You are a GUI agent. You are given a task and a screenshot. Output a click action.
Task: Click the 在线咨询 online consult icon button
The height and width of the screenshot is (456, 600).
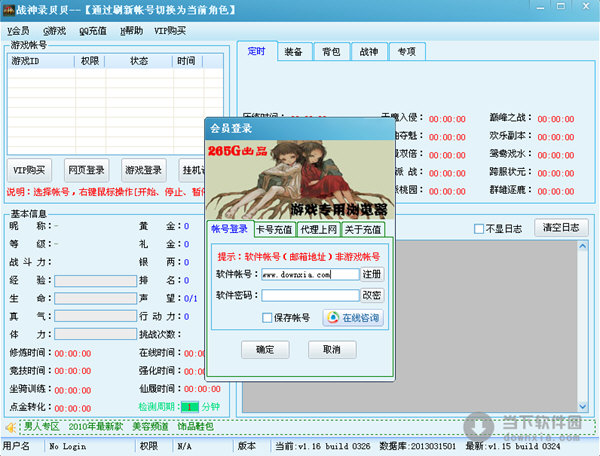click(352, 317)
